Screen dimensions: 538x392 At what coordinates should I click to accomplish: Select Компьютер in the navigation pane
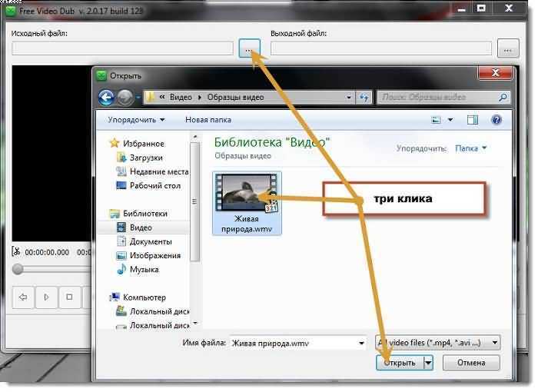[144, 297]
